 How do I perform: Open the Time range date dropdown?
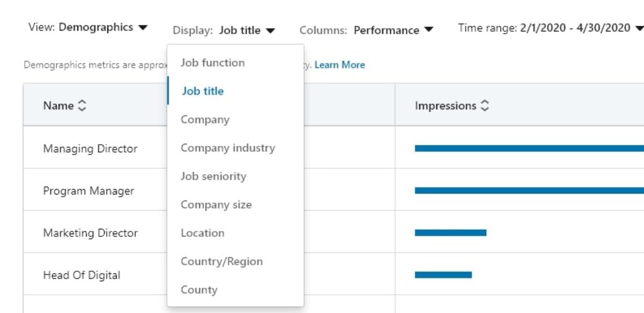pos(551,28)
